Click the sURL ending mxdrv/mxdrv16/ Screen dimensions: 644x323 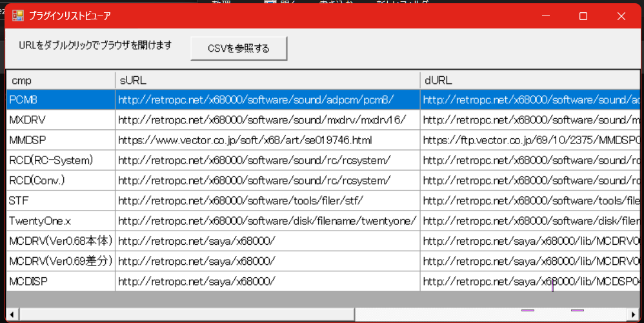pos(267,120)
